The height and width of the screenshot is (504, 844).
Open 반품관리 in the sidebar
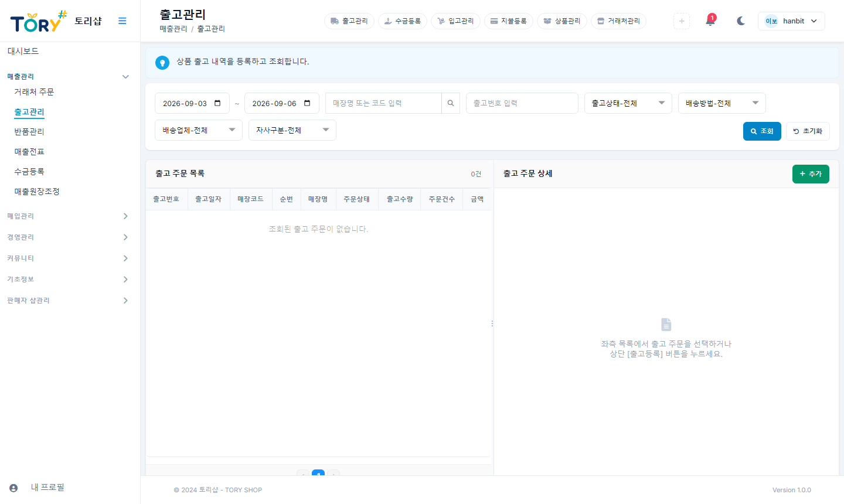29,132
